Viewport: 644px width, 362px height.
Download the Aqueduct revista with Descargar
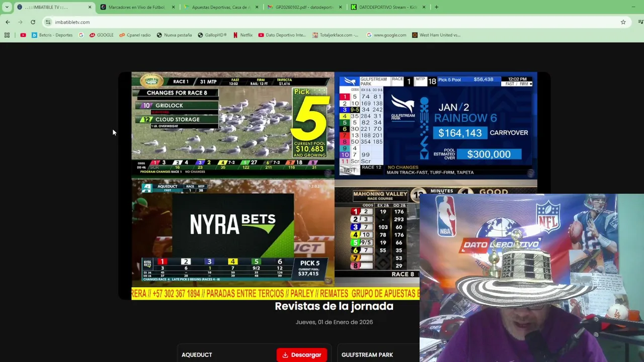(x=302, y=355)
